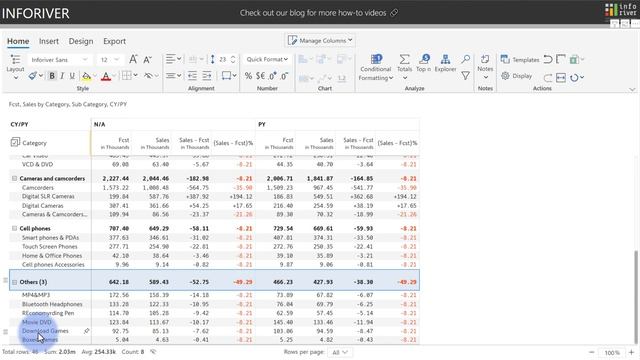The width and height of the screenshot is (640, 360).
Task: Click the fit-to-width icon in Actions
Action: pos(561,77)
